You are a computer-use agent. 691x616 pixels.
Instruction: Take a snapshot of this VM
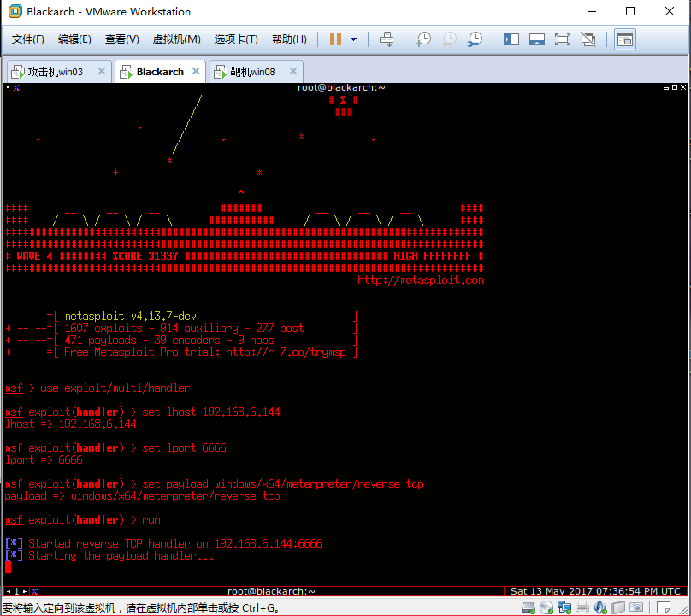pyautogui.click(x=423, y=39)
